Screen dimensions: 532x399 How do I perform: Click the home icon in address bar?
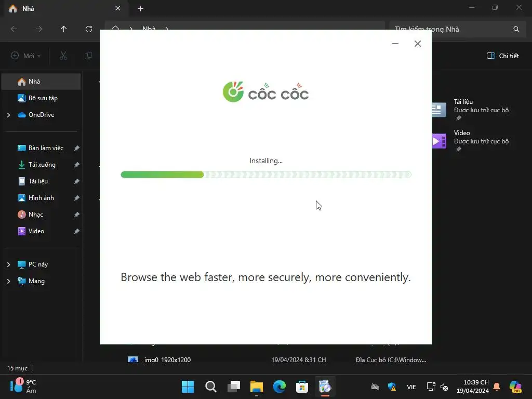coord(115,28)
